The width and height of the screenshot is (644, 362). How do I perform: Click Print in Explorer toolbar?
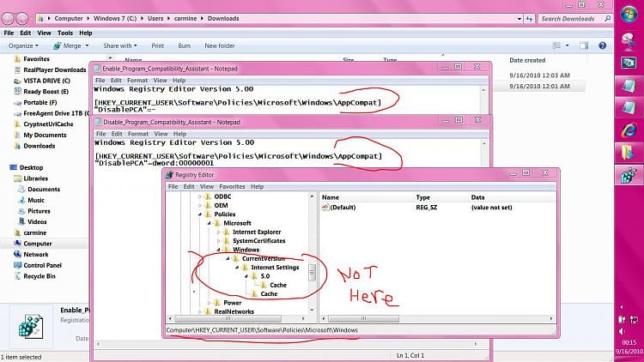click(x=157, y=45)
